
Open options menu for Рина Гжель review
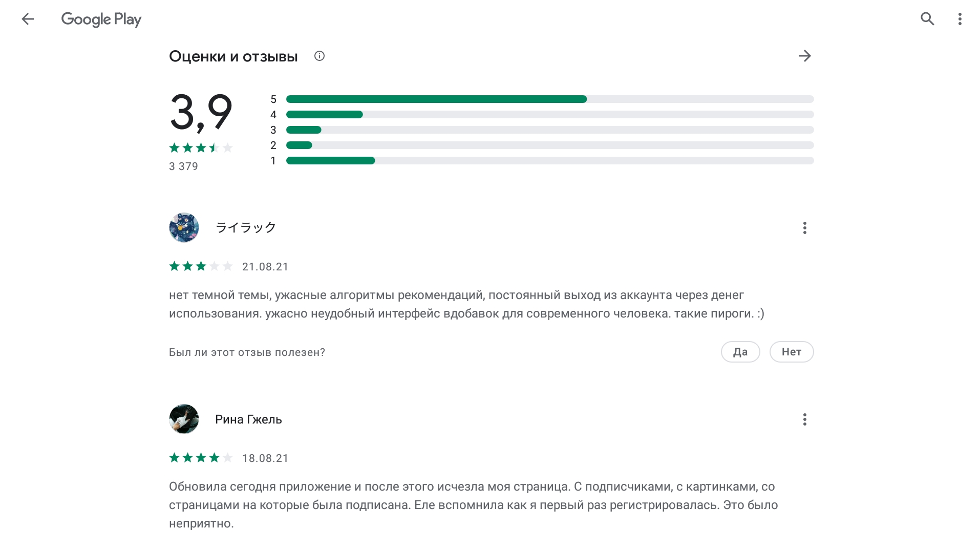point(804,419)
